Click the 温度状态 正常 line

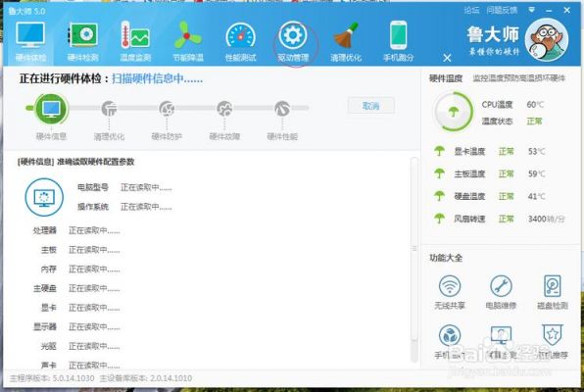click(x=511, y=122)
